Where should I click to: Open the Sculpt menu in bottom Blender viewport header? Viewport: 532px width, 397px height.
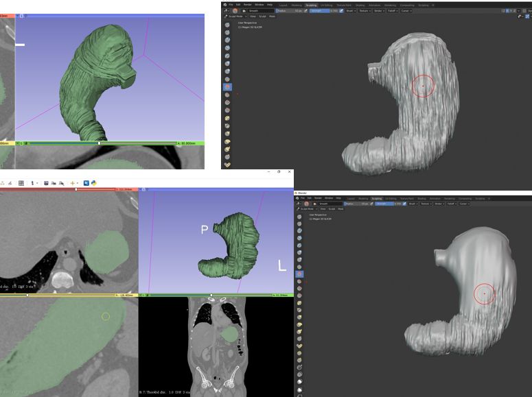[332, 209]
